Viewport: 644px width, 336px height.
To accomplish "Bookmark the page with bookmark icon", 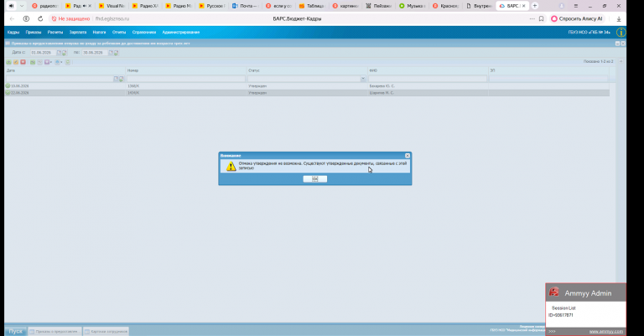I will point(542,19).
